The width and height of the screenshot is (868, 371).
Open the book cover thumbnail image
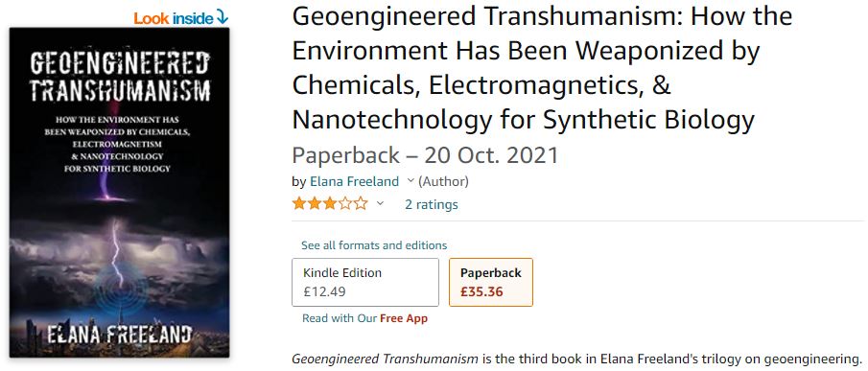119,193
